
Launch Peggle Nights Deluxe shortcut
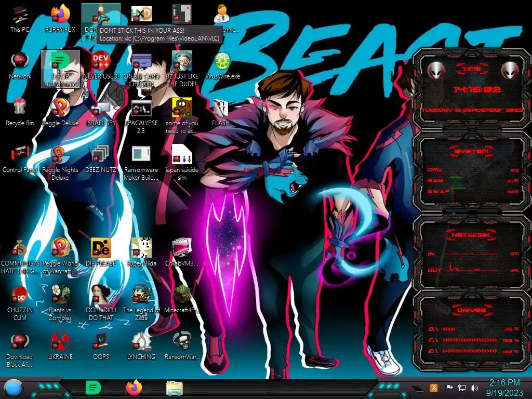point(60,163)
